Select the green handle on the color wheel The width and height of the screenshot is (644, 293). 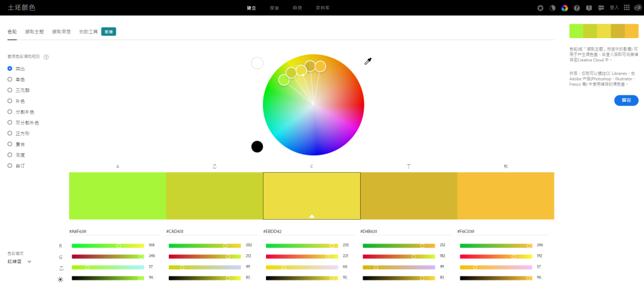(284, 80)
